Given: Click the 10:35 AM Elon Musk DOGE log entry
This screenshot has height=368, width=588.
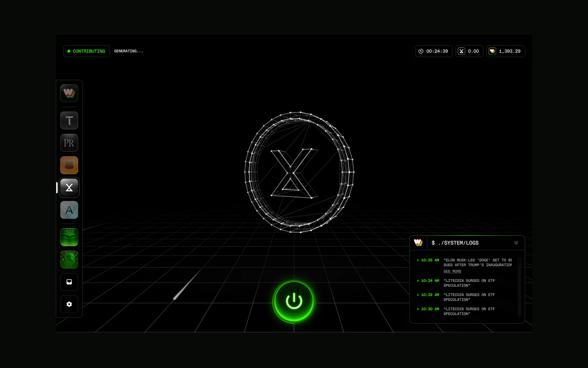Looking at the screenshot, I should tap(464, 265).
